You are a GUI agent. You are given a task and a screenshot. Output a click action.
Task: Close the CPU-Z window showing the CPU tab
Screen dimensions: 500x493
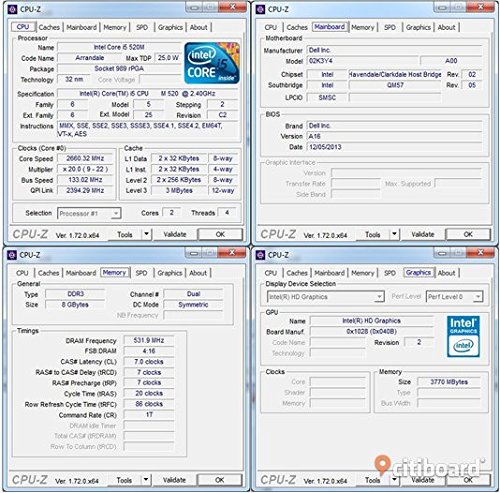[232, 7]
